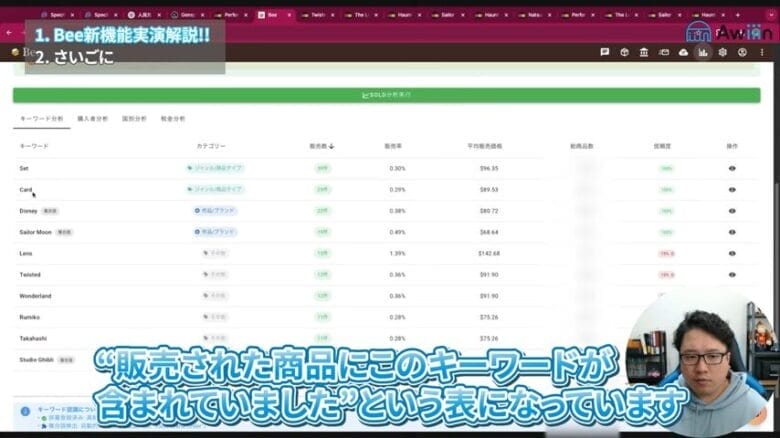Image resolution: width=780 pixels, height=438 pixels.
Task: Click the カテゴリー column header
Action: coord(211,146)
